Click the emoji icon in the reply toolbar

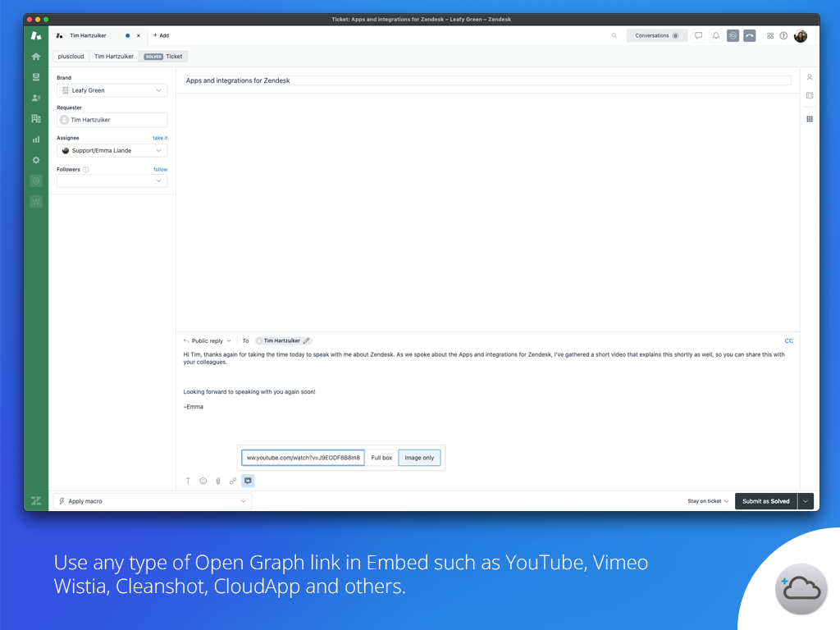[x=203, y=481]
